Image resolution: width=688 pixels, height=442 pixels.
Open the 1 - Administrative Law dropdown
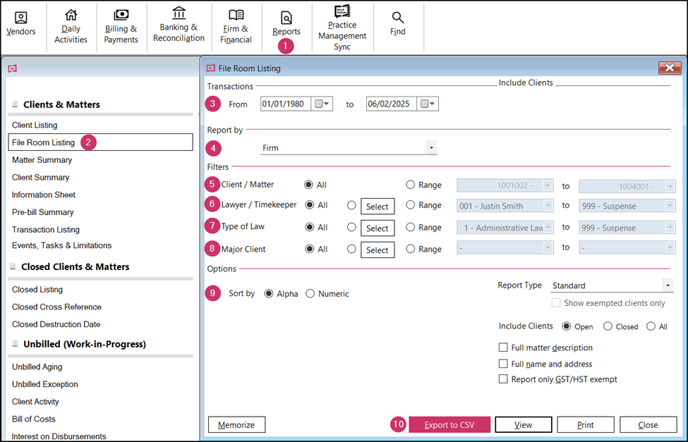tap(548, 227)
